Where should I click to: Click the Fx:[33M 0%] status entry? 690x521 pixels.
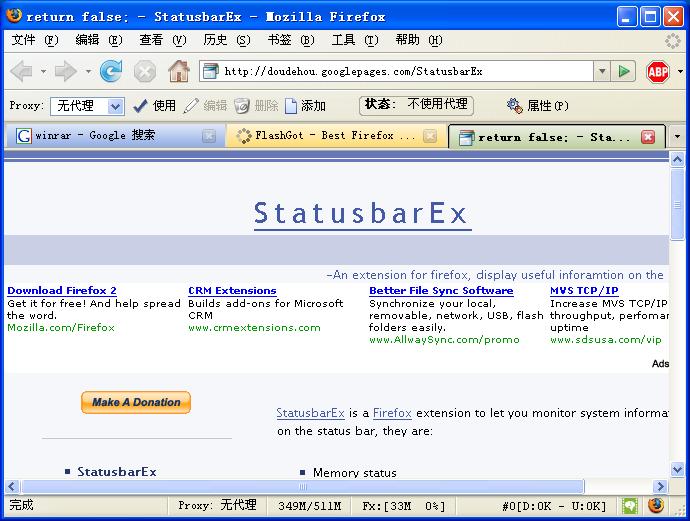(404, 506)
